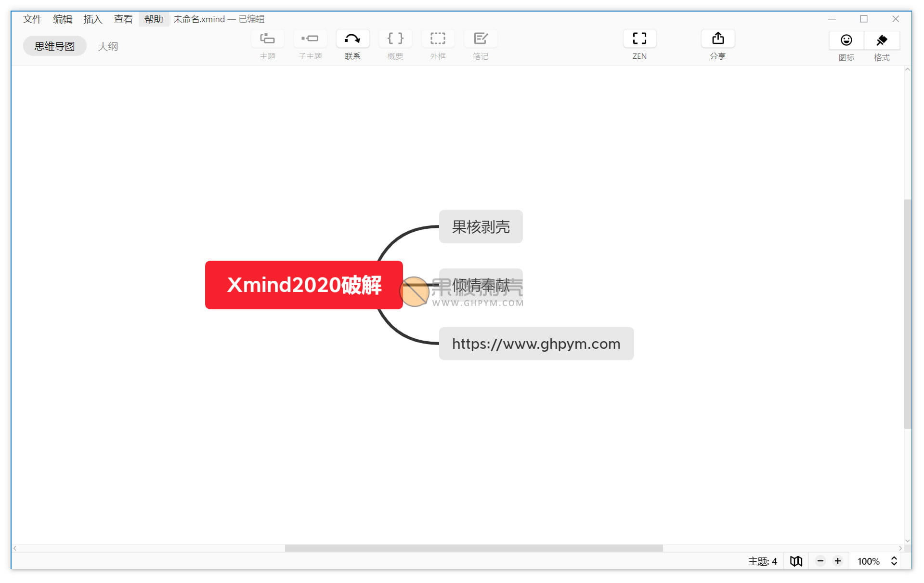Zoom out with the minus button
Screen dimensions: 924x583
pyautogui.click(x=820, y=561)
